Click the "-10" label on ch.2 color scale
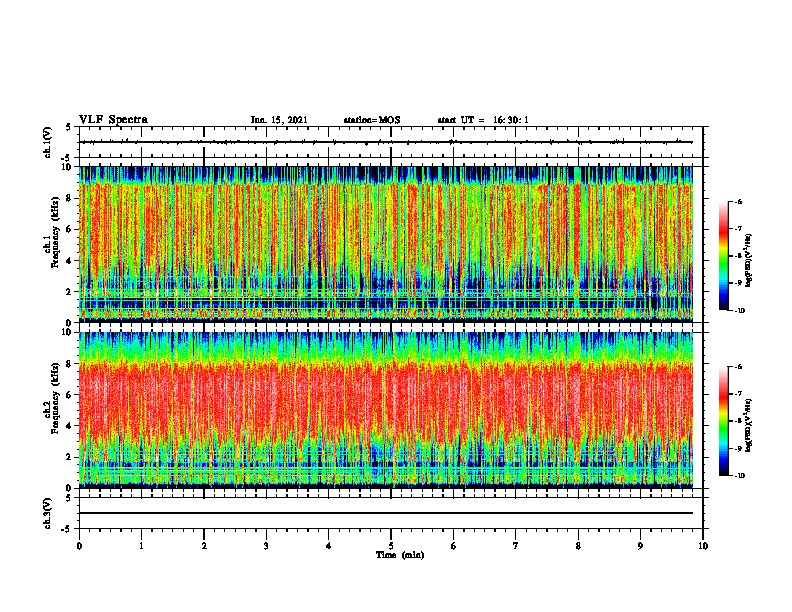This screenshot has width=792, height=612. pos(739,476)
